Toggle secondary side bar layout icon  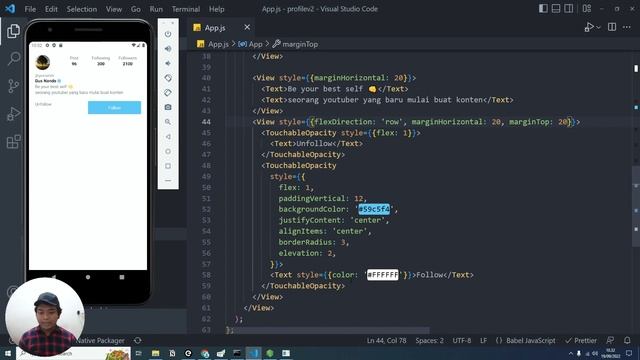click(569, 9)
